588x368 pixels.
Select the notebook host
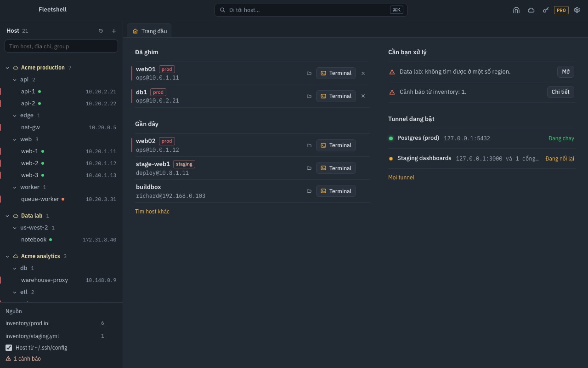[62, 240]
